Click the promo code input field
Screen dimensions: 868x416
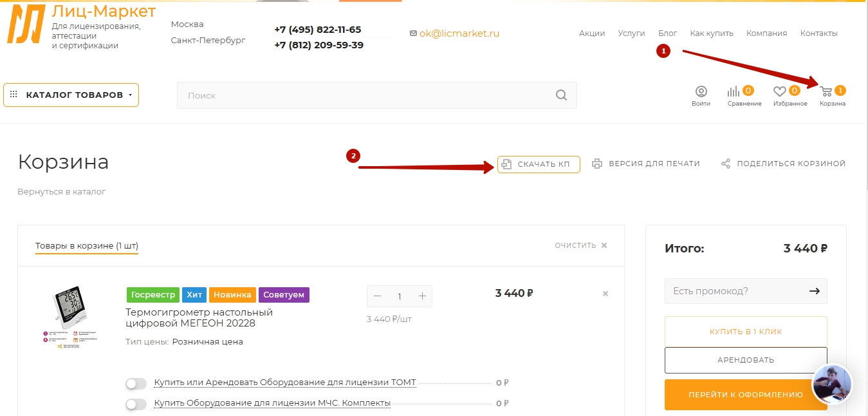point(737,291)
